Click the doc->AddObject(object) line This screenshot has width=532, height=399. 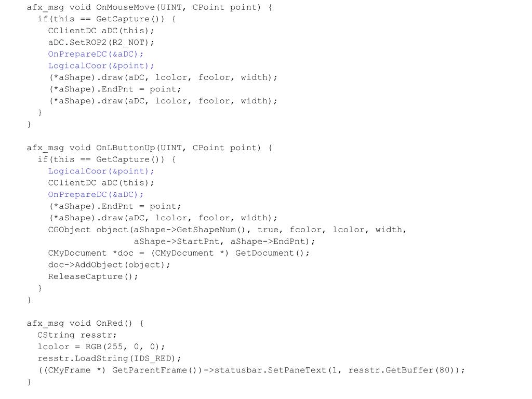(109, 264)
